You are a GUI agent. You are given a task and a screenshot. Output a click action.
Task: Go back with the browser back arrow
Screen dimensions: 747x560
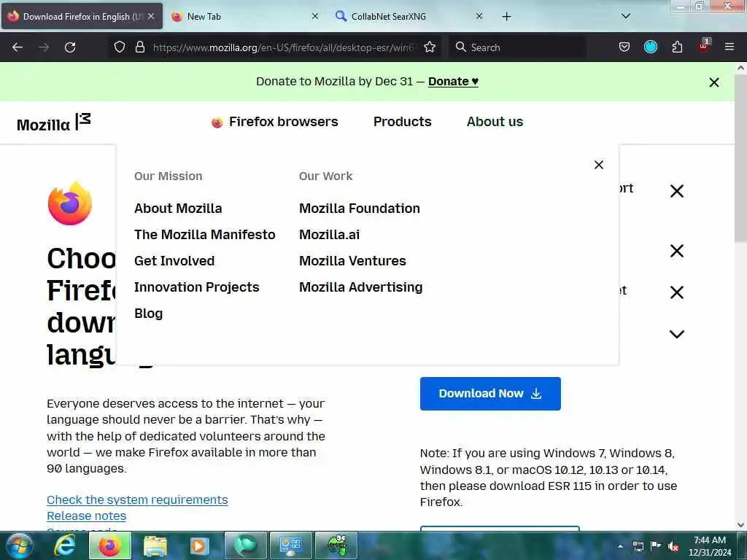pyautogui.click(x=18, y=47)
